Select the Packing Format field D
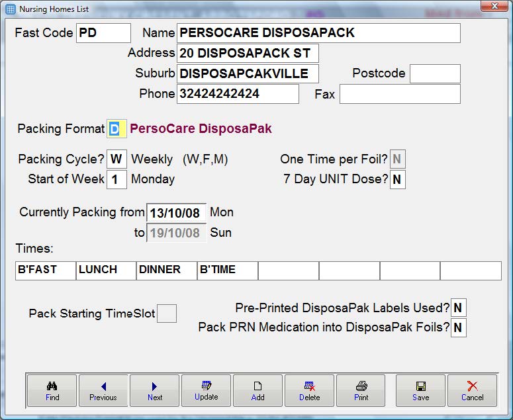The image size is (513, 420). click(117, 129)
